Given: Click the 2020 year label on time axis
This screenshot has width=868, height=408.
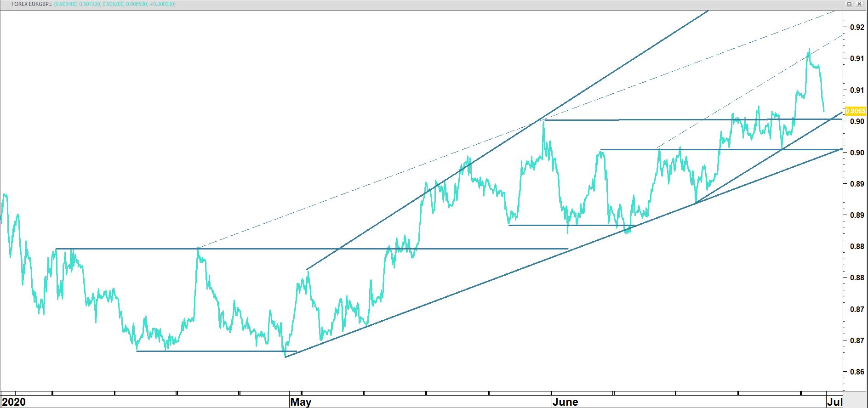Looking at the screenshot, I should pyautogui.click(x=14, y=402).
